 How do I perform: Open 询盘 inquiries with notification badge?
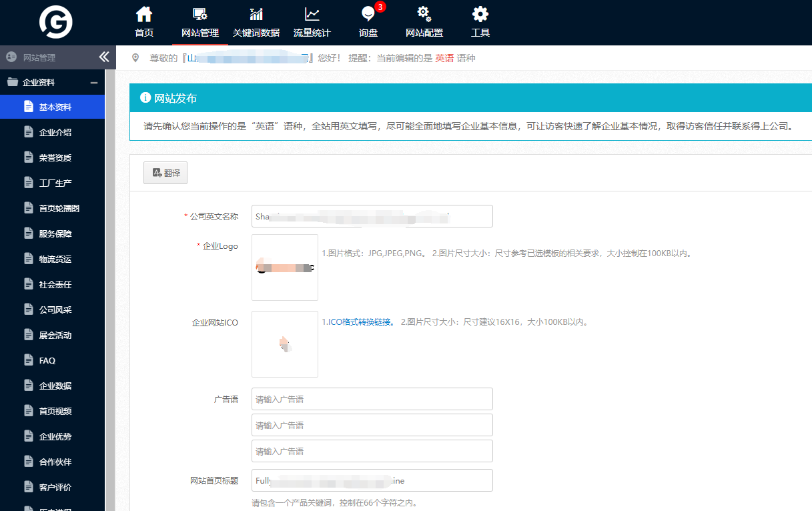(x=368, y=15)
